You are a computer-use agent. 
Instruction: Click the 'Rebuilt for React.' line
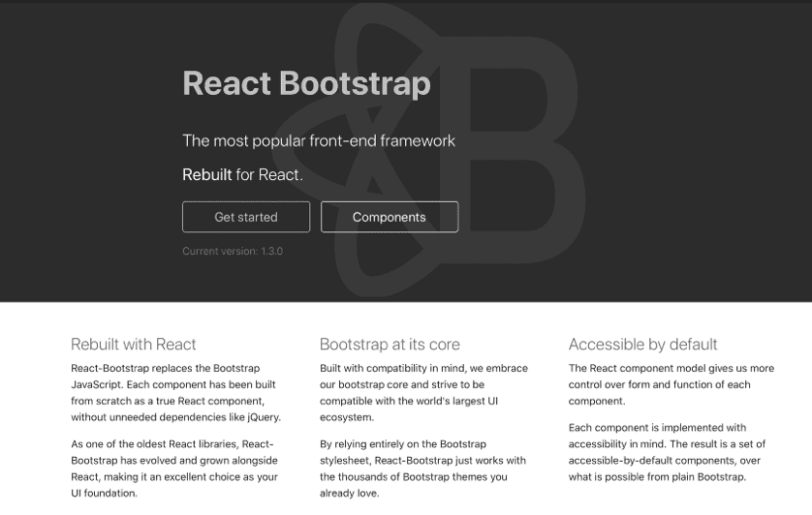[x=242, y=175]
